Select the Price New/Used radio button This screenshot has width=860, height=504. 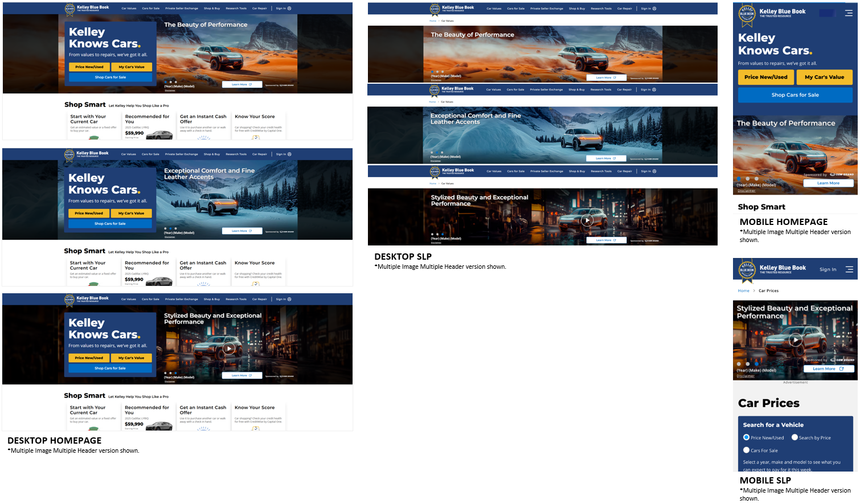pos(746,437)
